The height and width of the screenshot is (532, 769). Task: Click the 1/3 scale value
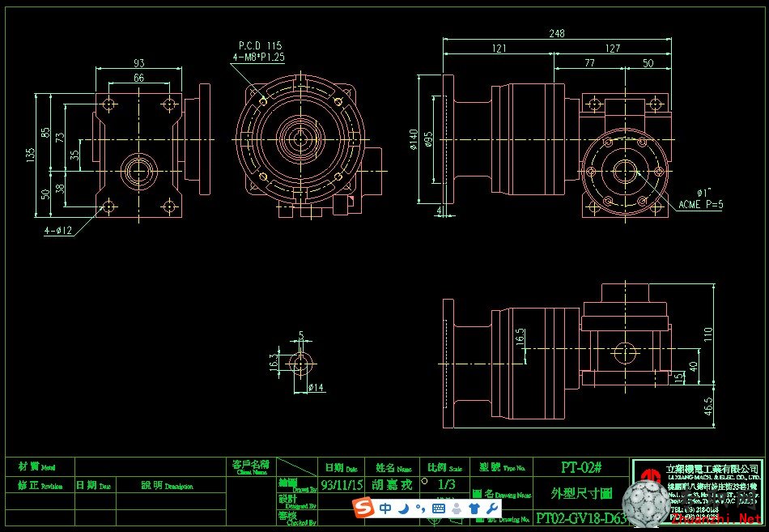(x=446, y=484)
